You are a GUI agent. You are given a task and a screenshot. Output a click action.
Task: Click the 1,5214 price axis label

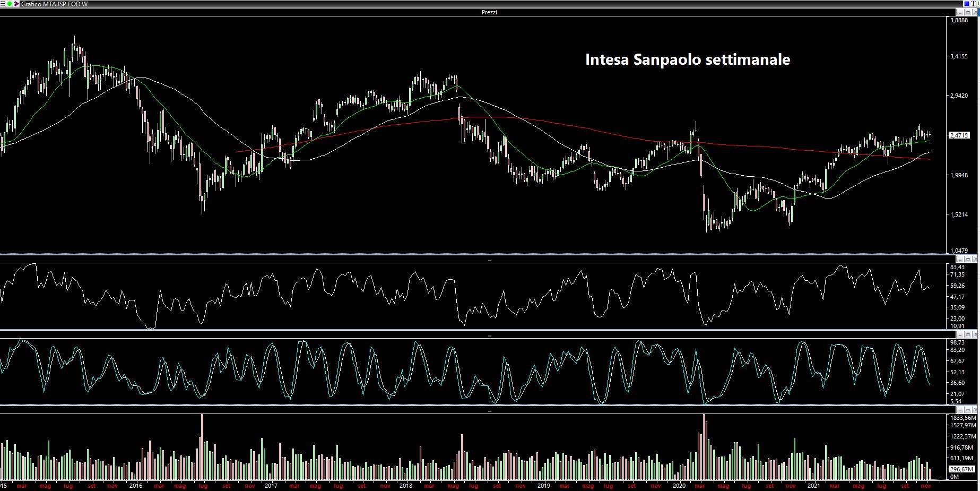coord(959,214)
